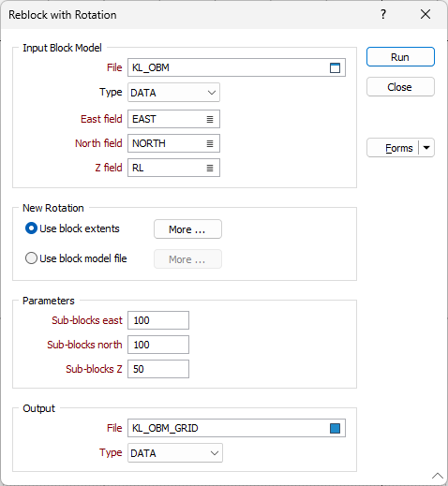448x486 pixels.
Task: Click the Sub-blocks Z input field
Action: (x=158, y=369)
